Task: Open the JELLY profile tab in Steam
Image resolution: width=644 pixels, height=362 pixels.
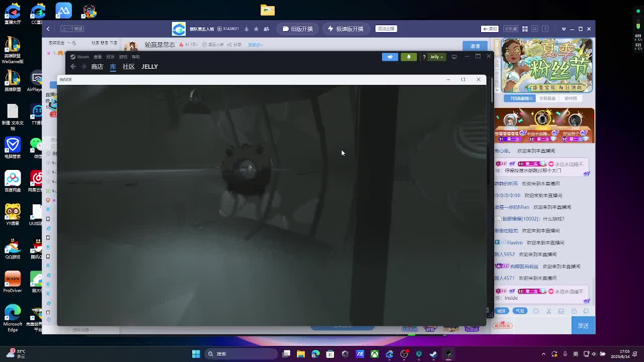Action: point(149,66)
